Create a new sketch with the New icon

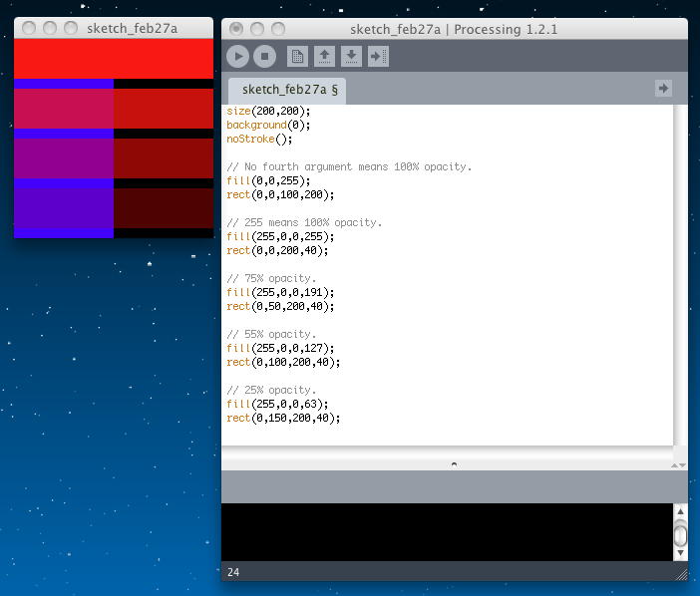297,57
